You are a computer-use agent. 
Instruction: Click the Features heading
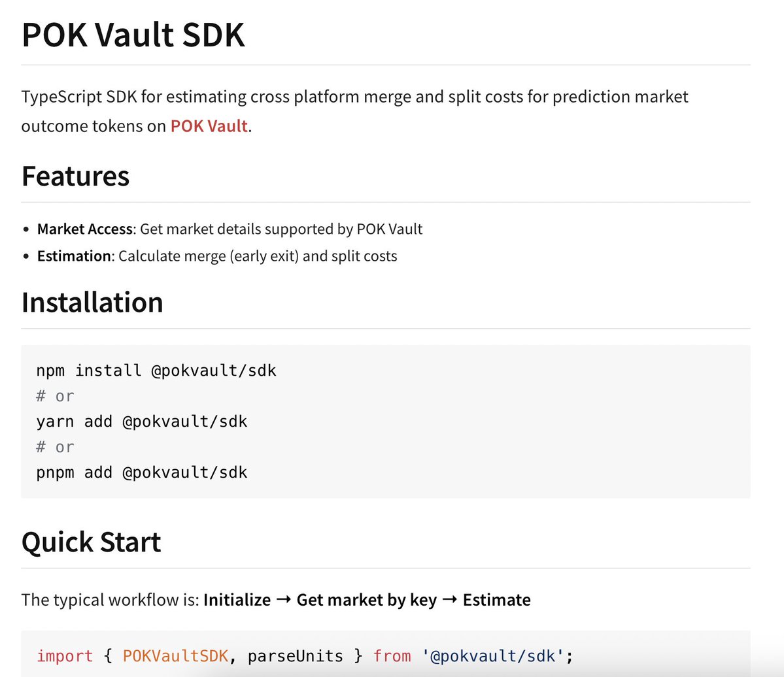coord(75,176)
